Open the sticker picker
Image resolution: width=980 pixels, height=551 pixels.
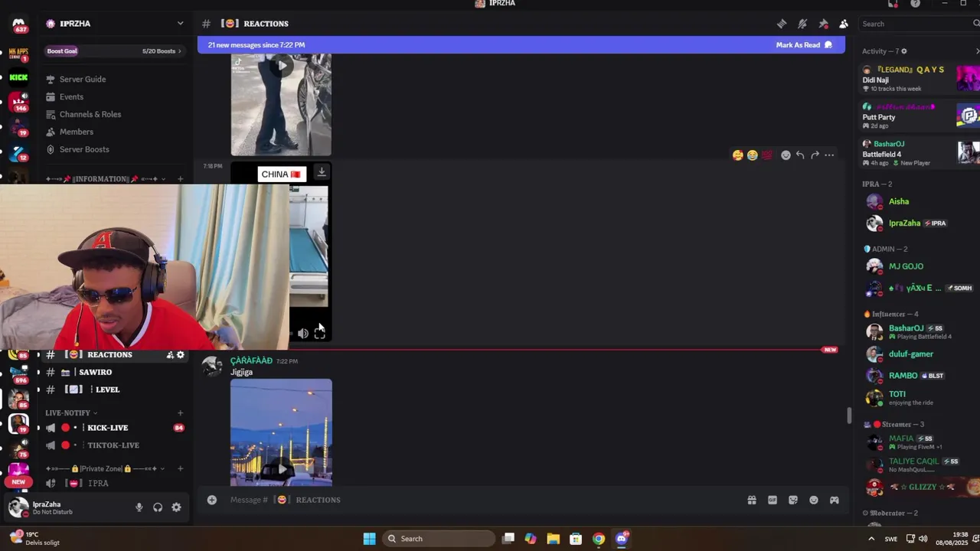coord(793,500)
